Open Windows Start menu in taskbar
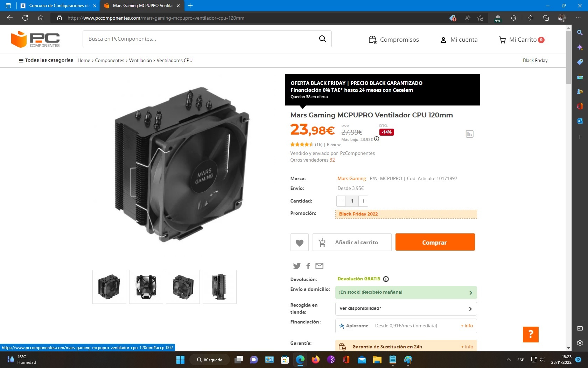588x368 pixels. pyautogui.click(x=180, y=360)
